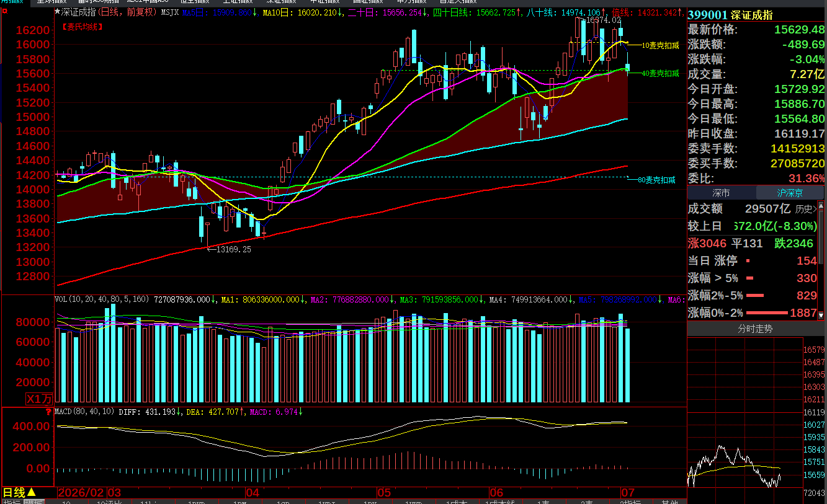The image size is (827, 504).
Task: Click the 昨日收盘 value 16119.17
Action: (x=800, y=134)
